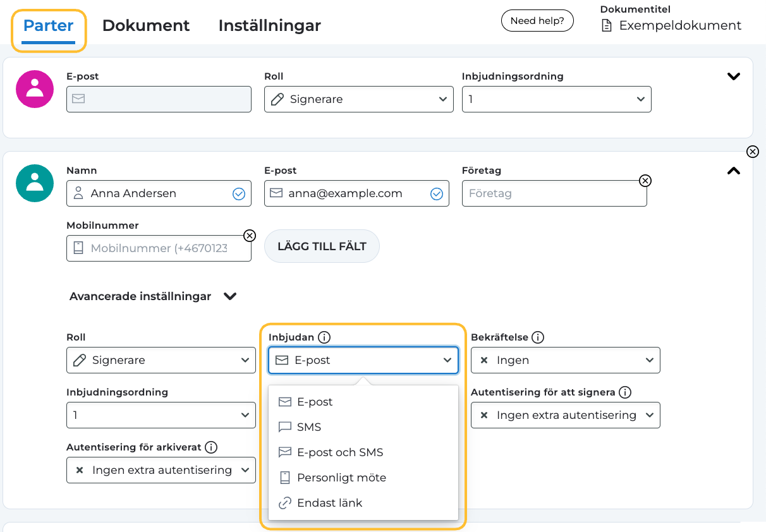Click info icon beside Autentisering för att signera
This screenshot has height=532, width=766.
click(625, 392)
